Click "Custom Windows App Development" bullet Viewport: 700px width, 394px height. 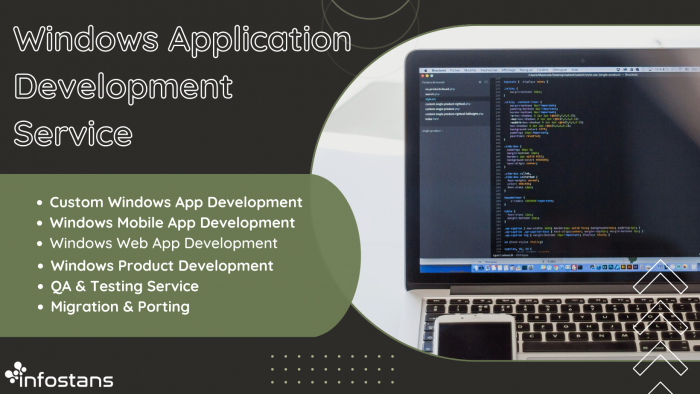176,202
